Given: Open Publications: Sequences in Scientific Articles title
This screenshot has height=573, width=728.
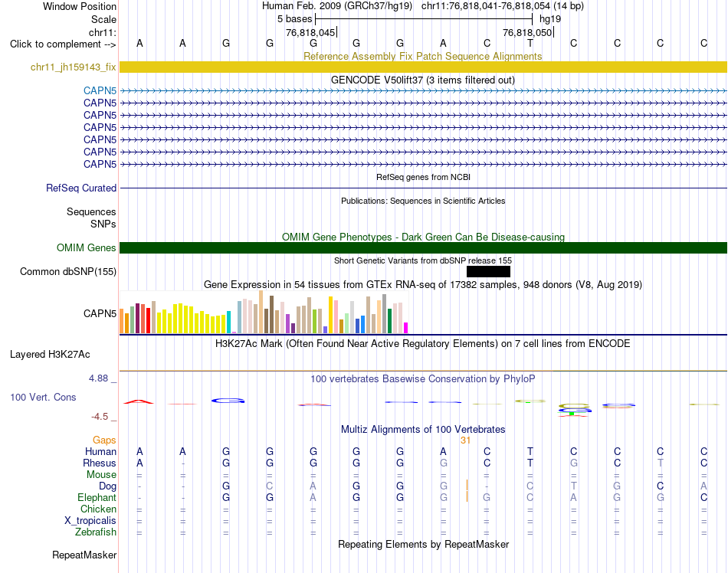Looking at the screenshot, I should point(423,201).
